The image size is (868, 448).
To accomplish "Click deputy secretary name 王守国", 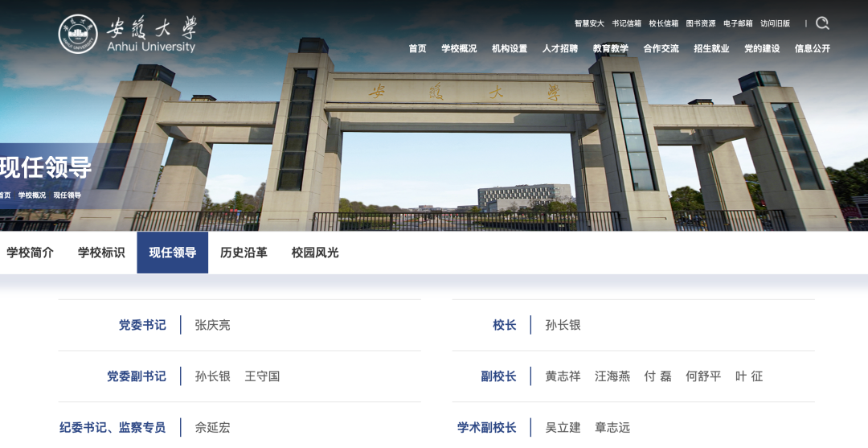I will (262, 376).
